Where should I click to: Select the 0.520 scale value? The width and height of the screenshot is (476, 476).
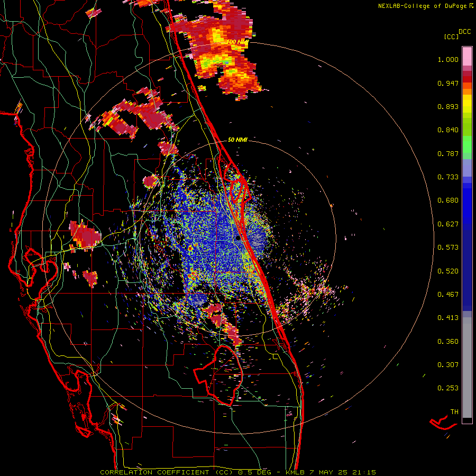tap(448, 271)
